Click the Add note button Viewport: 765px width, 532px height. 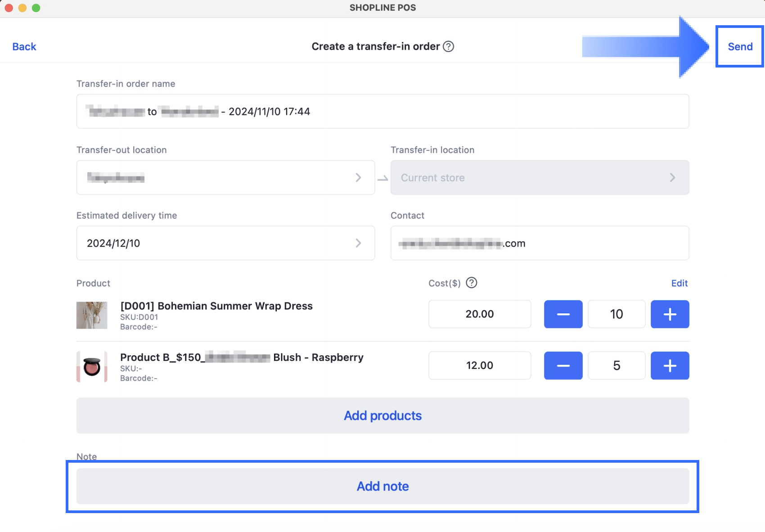pos(382,486)
